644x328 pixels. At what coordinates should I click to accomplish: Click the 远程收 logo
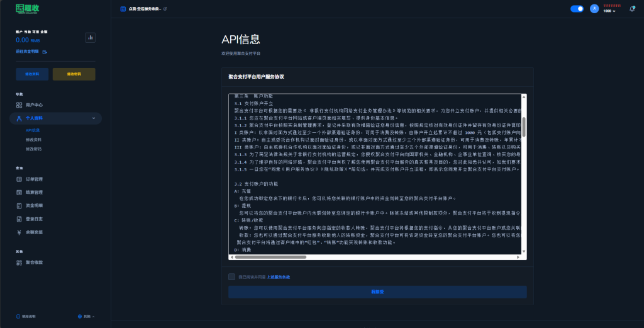point(28,9)
